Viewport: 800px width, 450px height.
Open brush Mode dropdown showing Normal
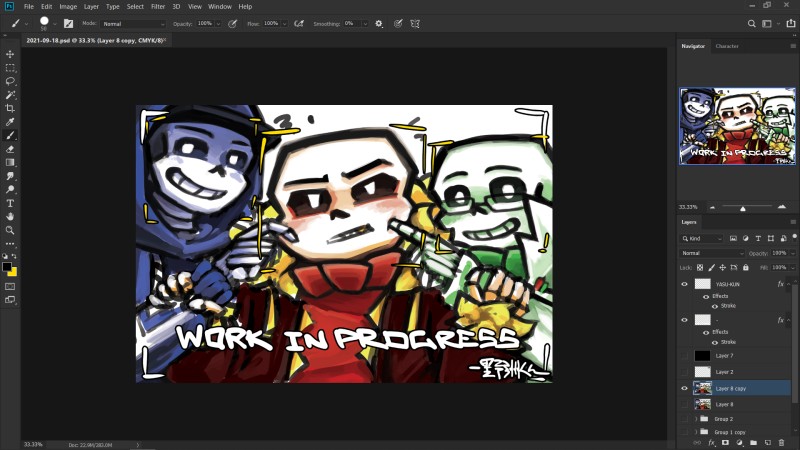pyautogui.click(x=133, y=24)
